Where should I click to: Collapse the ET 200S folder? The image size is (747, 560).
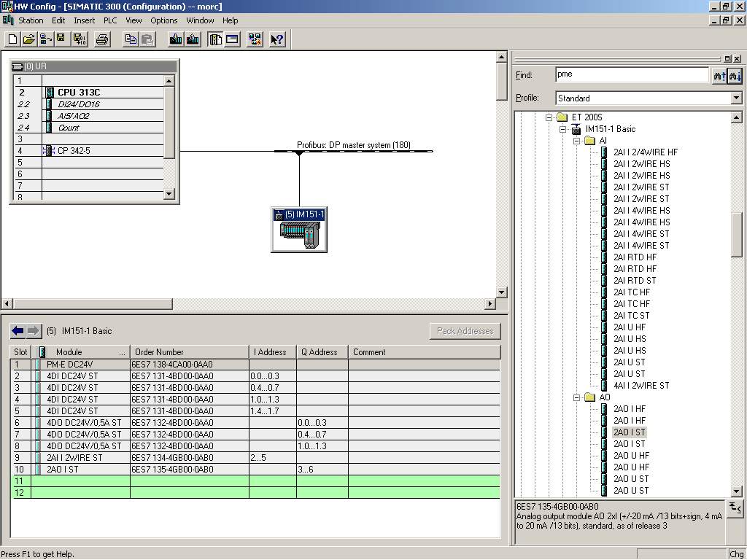click(x=548, y=117)
